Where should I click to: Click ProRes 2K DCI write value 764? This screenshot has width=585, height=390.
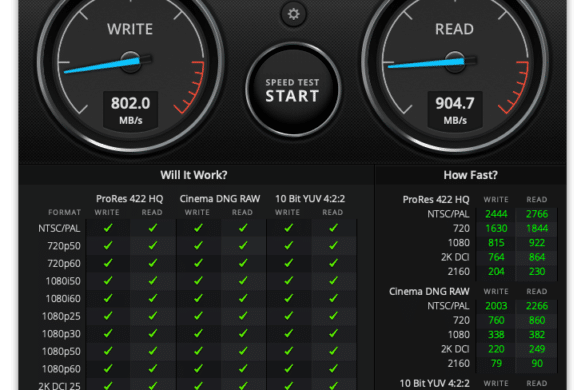point(496,257)
